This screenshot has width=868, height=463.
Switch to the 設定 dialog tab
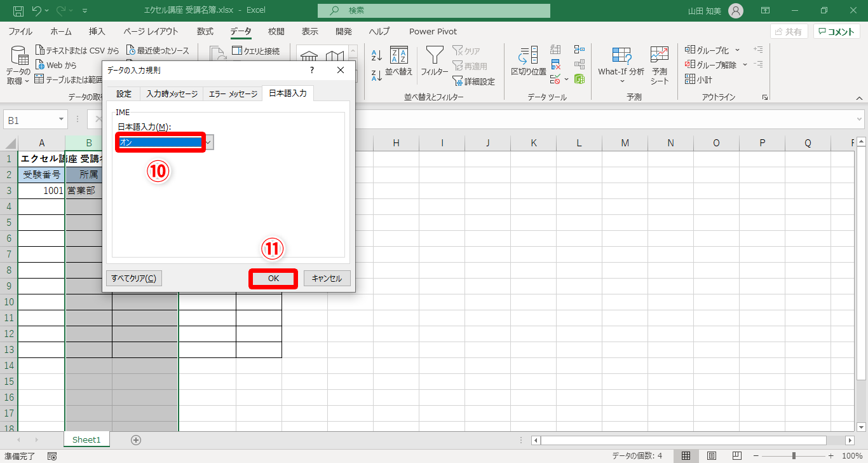tap(124, 93)
